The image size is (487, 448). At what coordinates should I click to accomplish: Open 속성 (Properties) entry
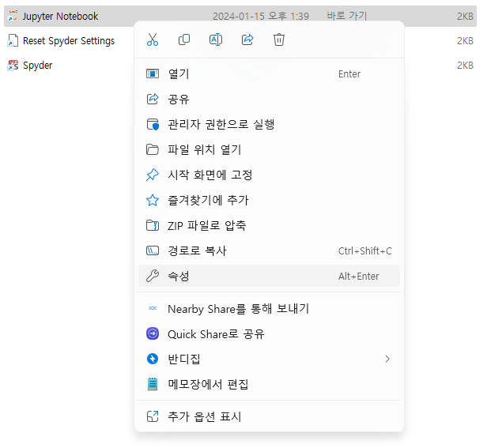click(269, 276)
